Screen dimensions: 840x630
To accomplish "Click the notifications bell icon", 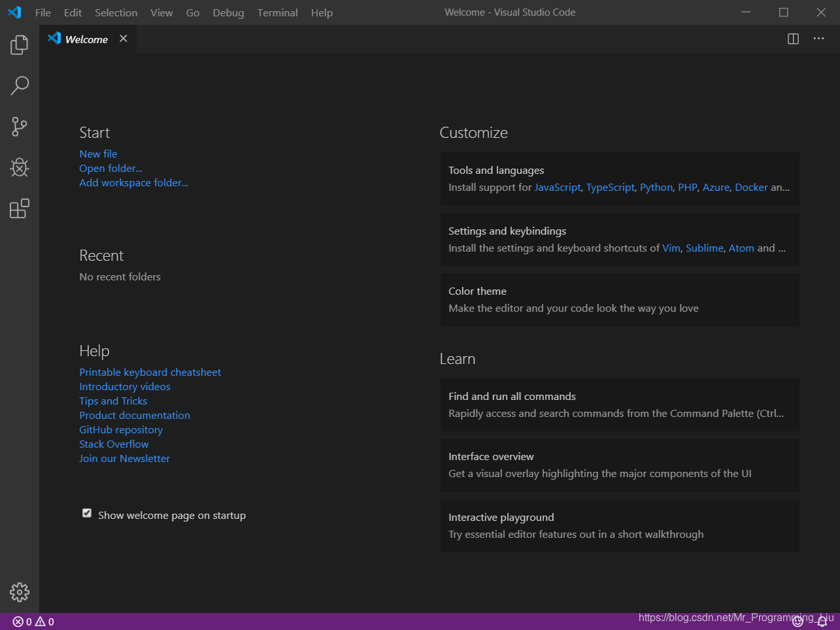I will [x=822, y=622].
